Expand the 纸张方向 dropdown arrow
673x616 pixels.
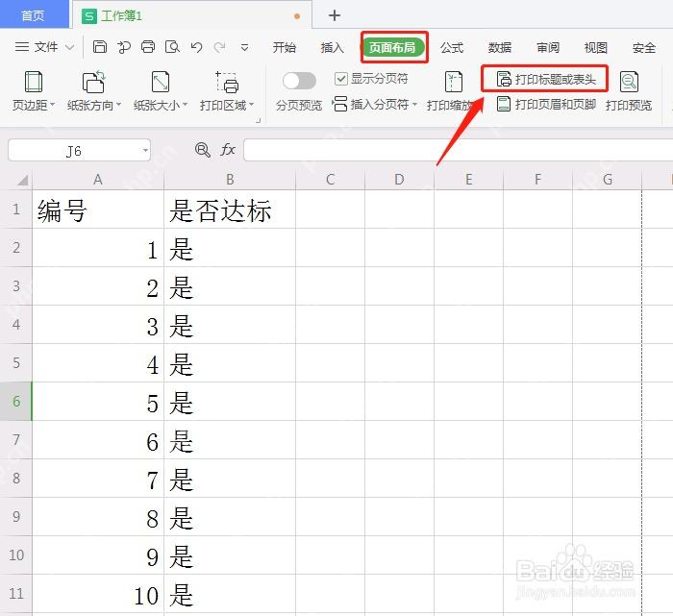coord(119,104)
